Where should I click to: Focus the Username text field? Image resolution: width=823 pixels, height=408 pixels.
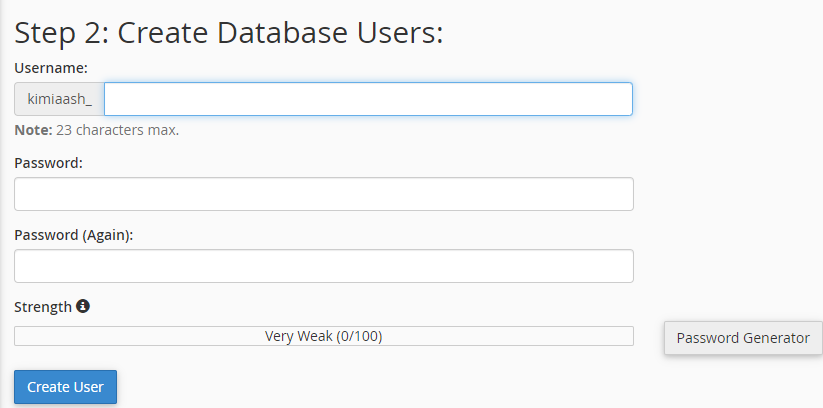(368, 99)
